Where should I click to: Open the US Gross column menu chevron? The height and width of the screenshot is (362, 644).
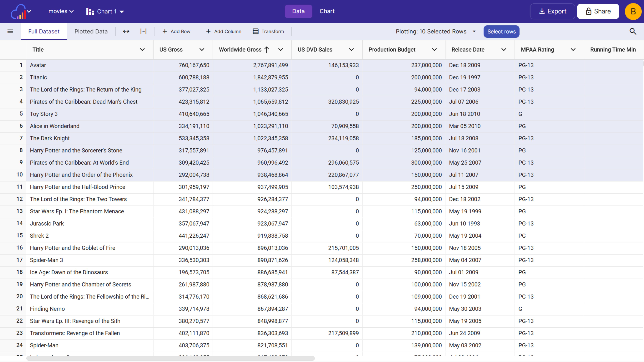[202, 50]
